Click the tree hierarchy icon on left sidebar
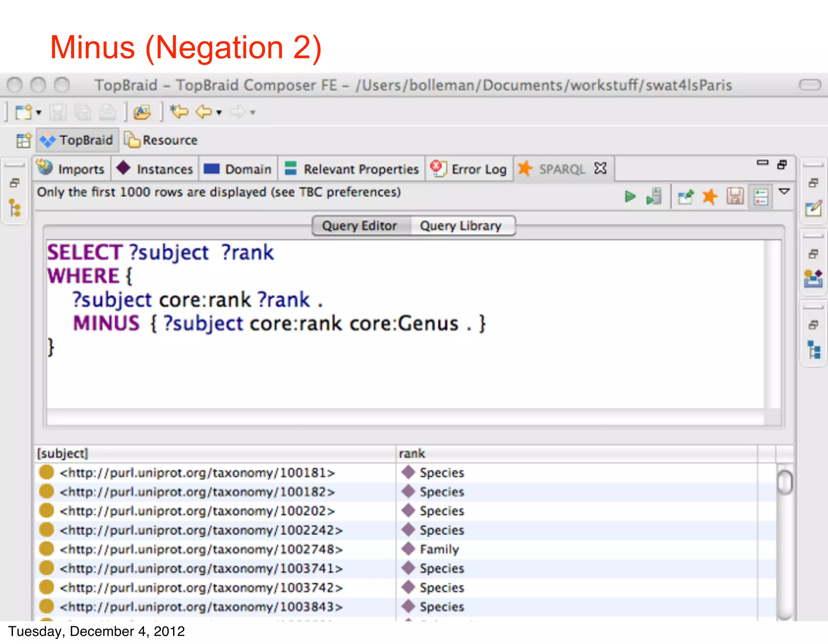The height and width of the screenshot is (644, 828). click(x=15, y=208)
